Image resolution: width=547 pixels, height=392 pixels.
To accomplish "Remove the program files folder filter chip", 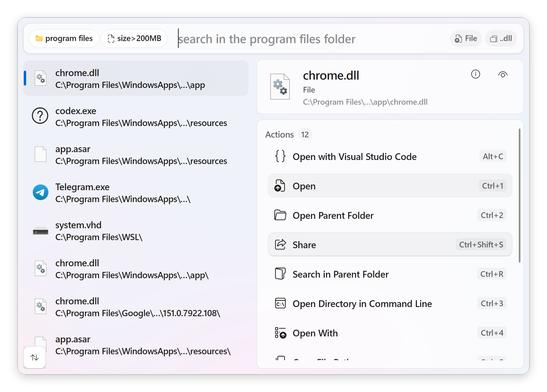I will coord(64,38).
